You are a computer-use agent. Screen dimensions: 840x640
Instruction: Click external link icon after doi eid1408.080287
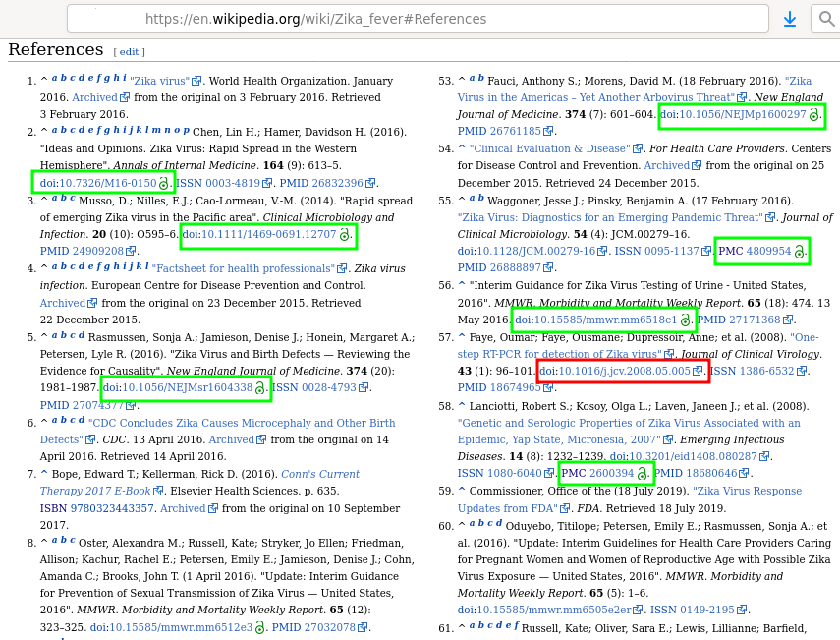point(764,456)
